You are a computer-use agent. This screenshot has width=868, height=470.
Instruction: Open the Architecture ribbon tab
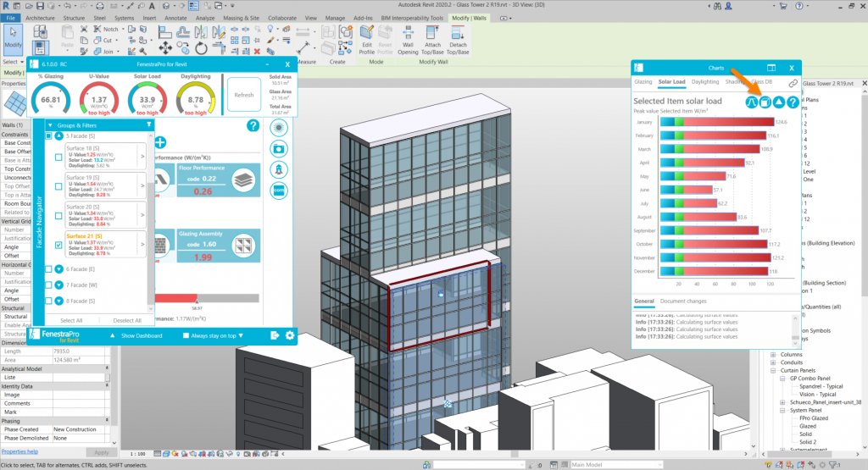[40, 18]
